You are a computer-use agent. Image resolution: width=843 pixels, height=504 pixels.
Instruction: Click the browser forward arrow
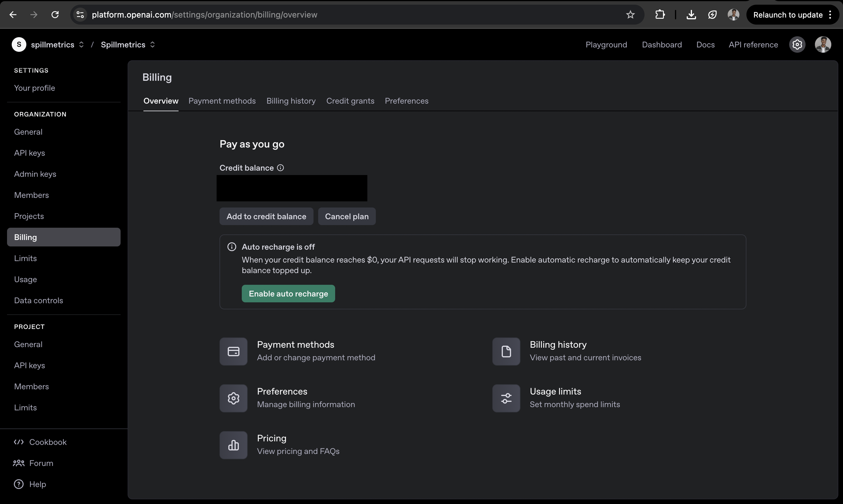click(x=34, y=15)
